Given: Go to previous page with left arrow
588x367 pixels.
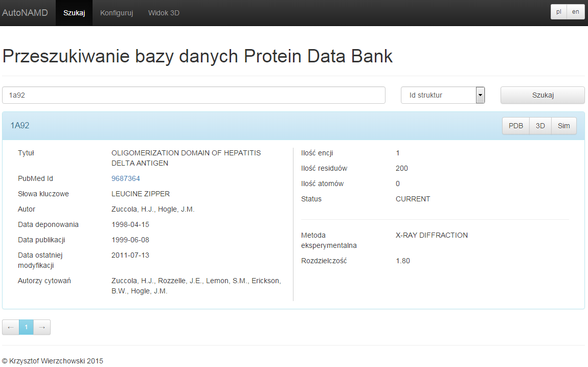Looking at the screenshot, I should coord(11,327).
